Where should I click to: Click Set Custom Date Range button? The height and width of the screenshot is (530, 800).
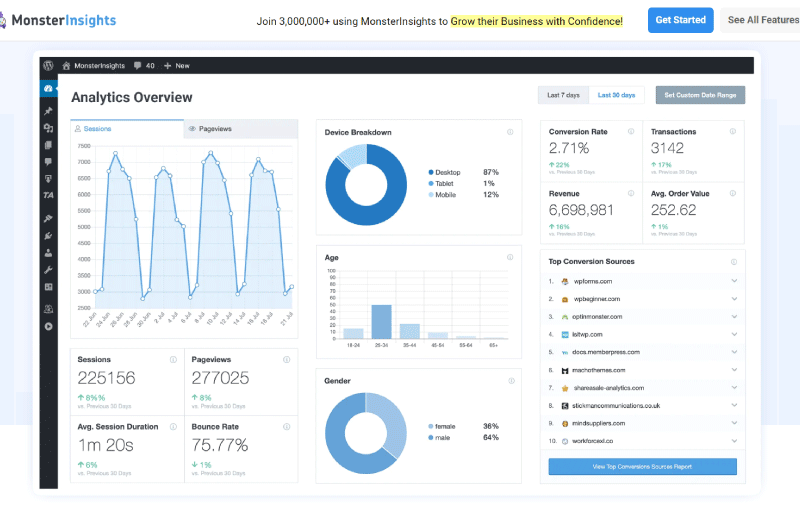coord(700,95)
